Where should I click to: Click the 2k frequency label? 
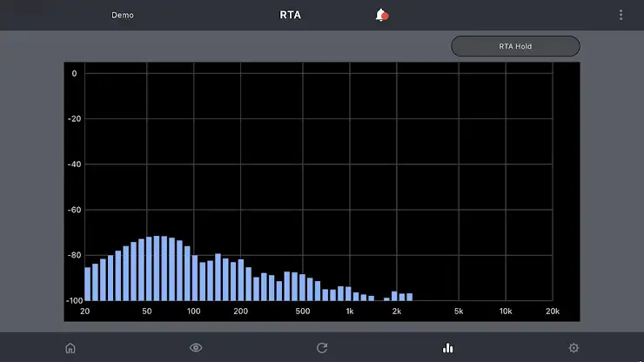(x=396, y=312)
